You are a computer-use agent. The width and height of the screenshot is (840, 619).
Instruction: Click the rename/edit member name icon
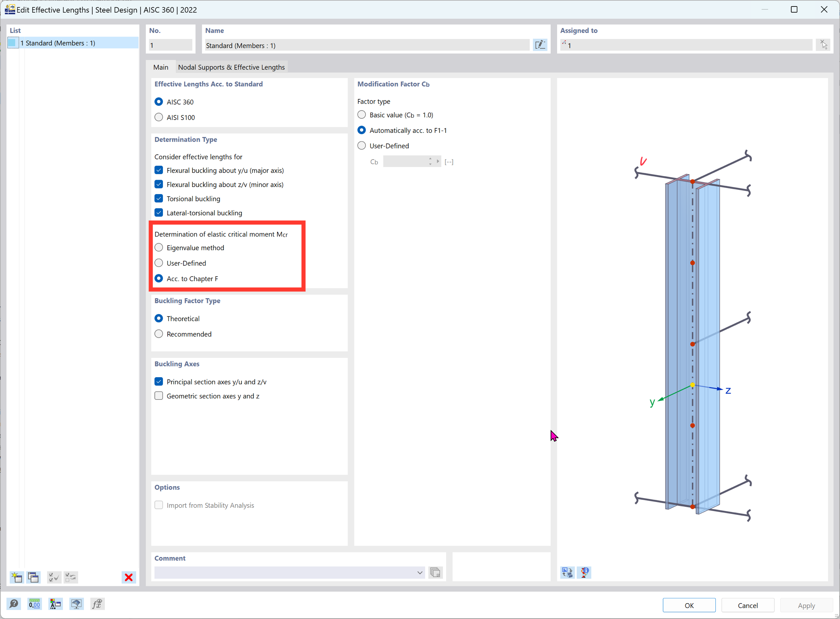(540, 44)
